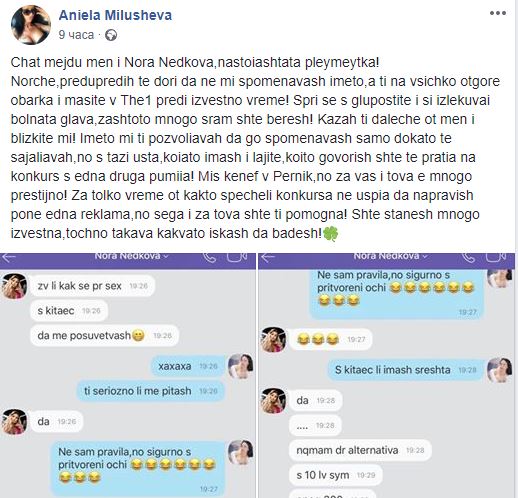This screenshot has height=498, width=518.
Task: Click avatar next to 'xaxaxa' message
Action: 240,366
